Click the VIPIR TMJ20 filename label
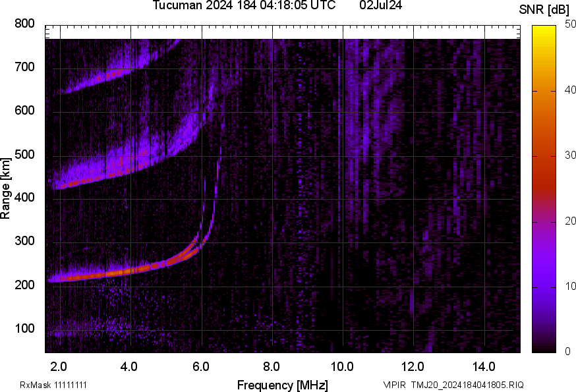This screenshot has height=392, width=576. (x=453, y=385)
